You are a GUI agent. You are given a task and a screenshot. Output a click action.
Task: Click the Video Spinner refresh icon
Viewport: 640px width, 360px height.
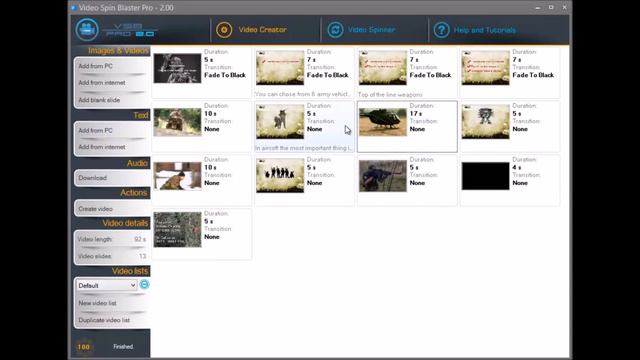coord(335,30)
